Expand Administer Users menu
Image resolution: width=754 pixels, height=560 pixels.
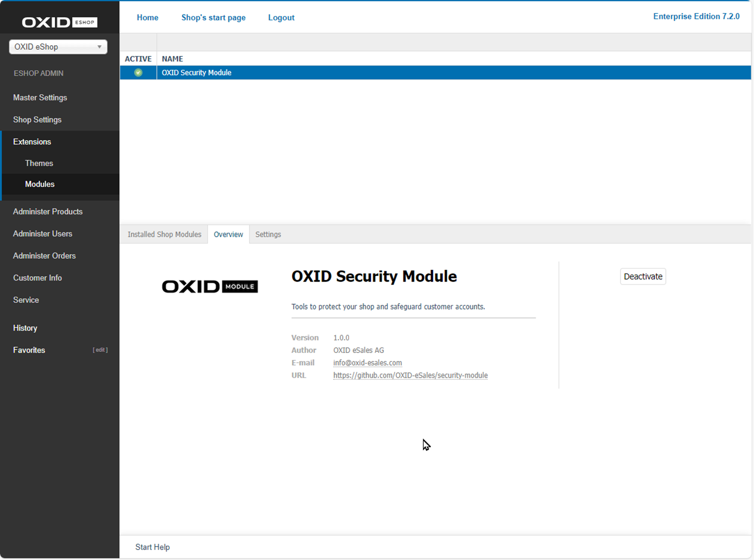coord(42,233)
